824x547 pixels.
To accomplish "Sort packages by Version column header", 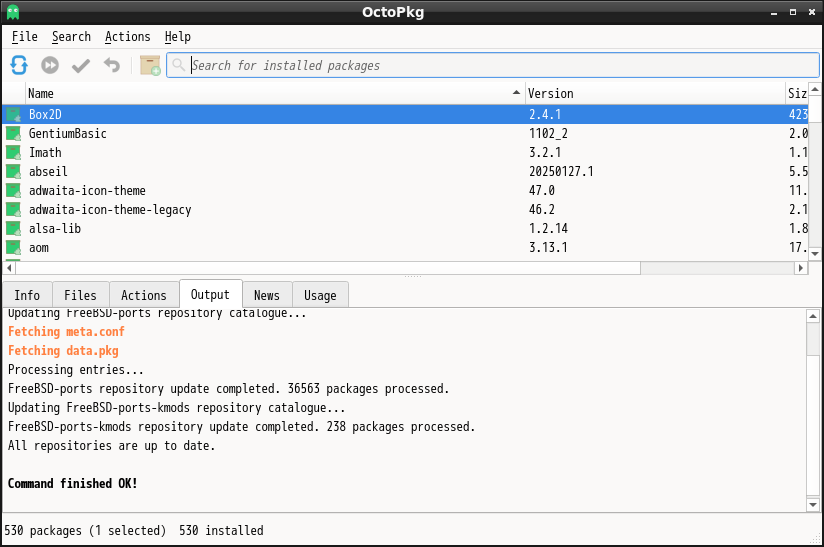I will pos(655,94).
